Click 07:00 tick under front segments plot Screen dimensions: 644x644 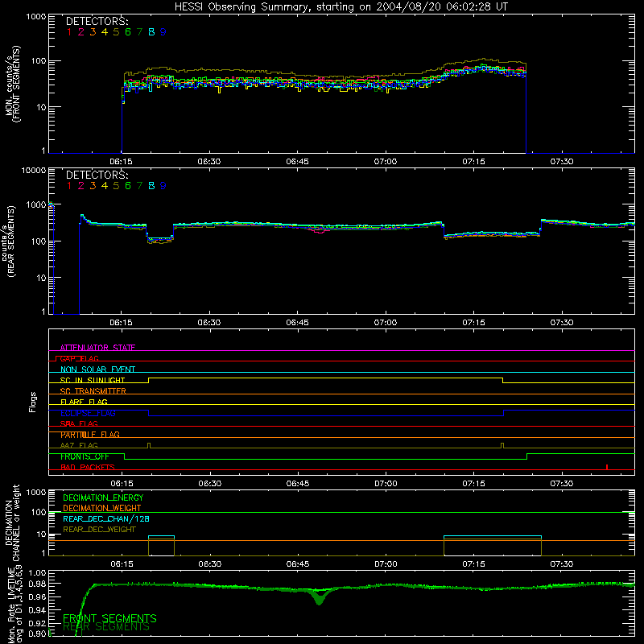coord(386,162)
